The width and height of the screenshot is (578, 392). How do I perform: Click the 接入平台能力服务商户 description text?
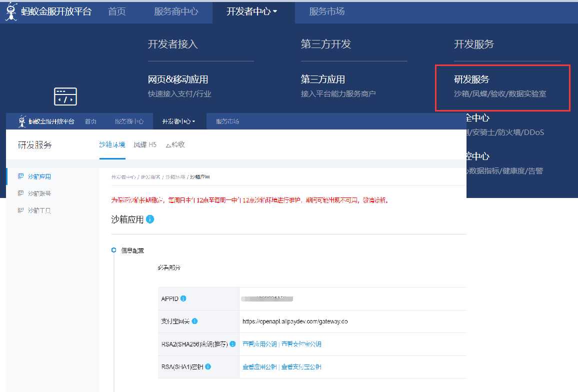coord(338,93)
